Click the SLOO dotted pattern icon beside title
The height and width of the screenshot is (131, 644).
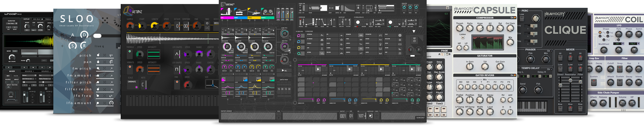pyautogui.click(x=105, y=20)
